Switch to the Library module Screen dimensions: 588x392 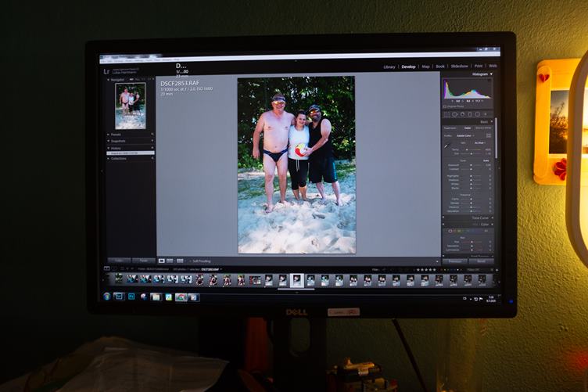click(x=389, y=67)
